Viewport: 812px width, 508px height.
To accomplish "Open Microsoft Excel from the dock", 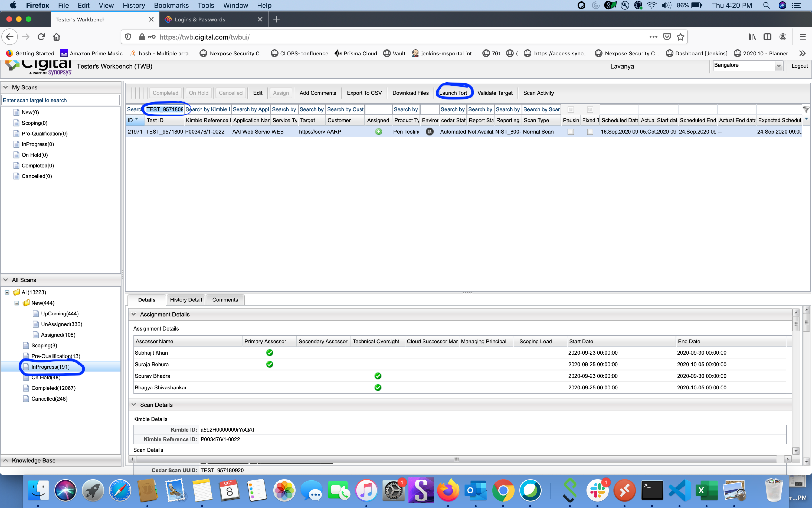I will click(707, 490).
